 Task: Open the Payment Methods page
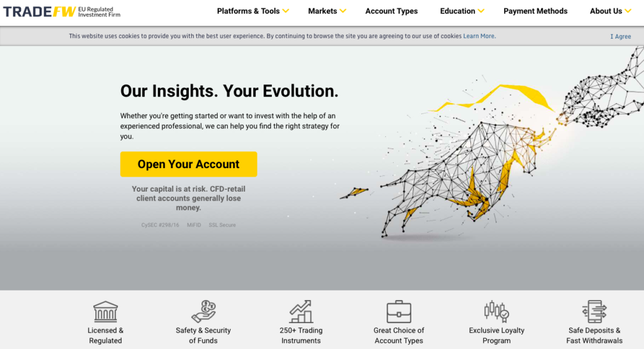coord(535,11)
